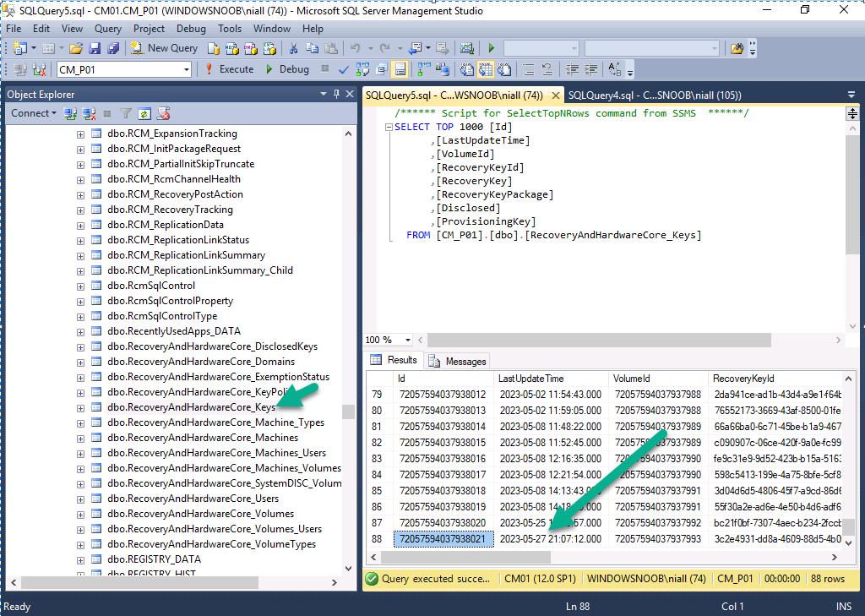Screen dimensions: 865x616
Task: Click the Change Connection icon
Action: click(x=39, y=69)
